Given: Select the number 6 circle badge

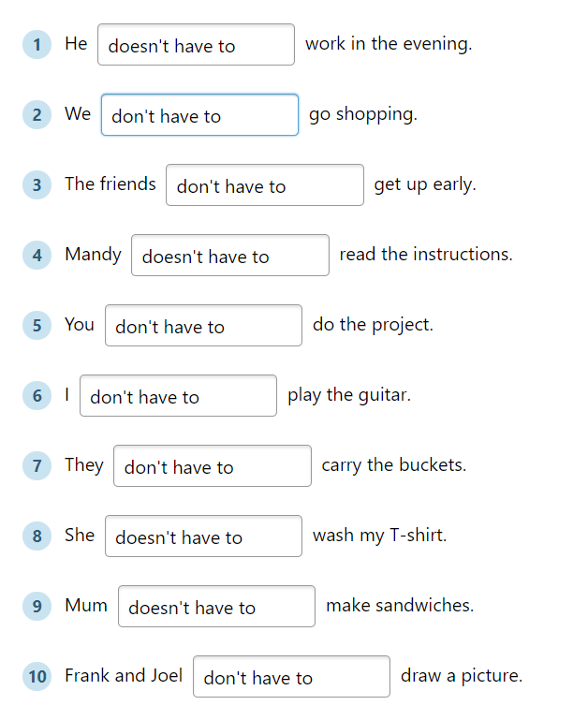Looking at the screenshot, I should pyautogui.click(x=37, y=395).
